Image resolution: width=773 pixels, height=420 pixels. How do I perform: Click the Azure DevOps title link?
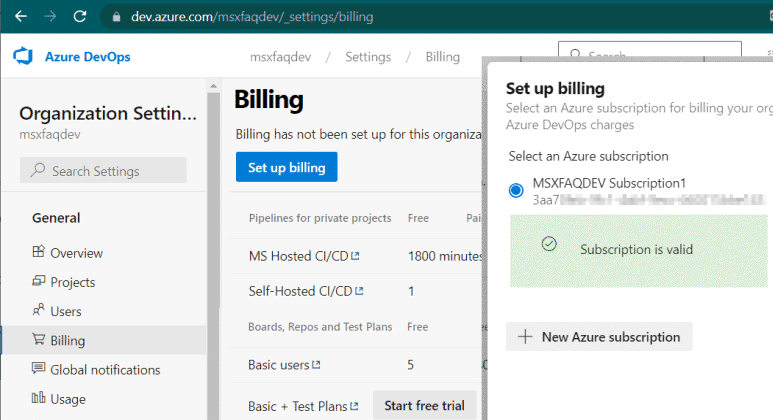tap(87, 57)
